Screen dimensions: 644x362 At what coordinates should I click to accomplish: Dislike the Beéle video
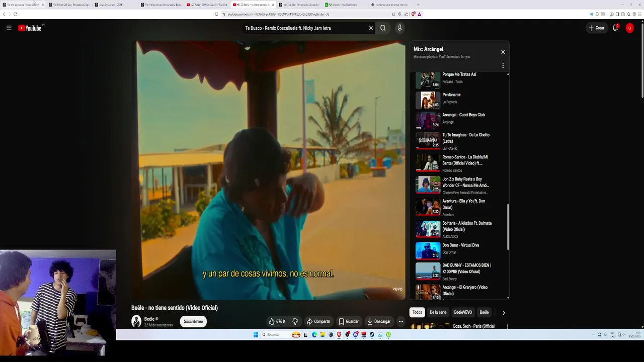[295, 321]
